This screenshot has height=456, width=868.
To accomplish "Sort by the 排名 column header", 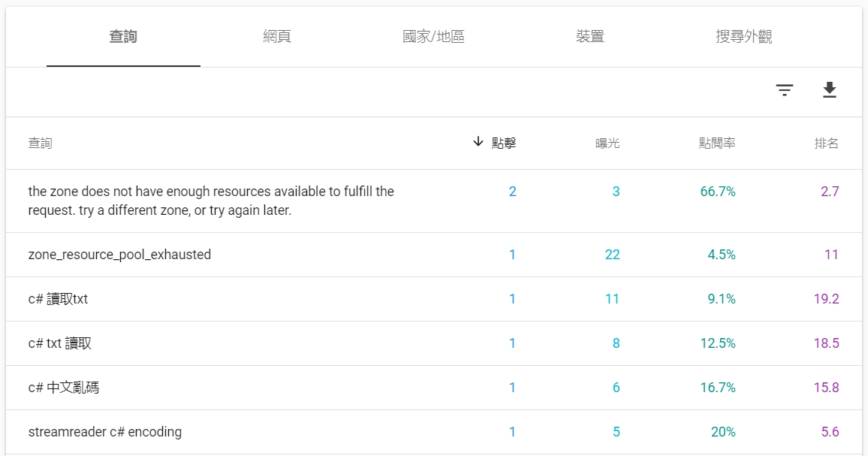I will [827, 143].
